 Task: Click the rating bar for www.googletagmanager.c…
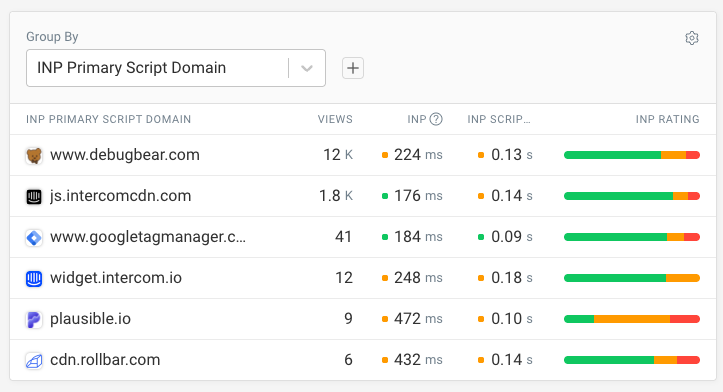click(632, 237)
